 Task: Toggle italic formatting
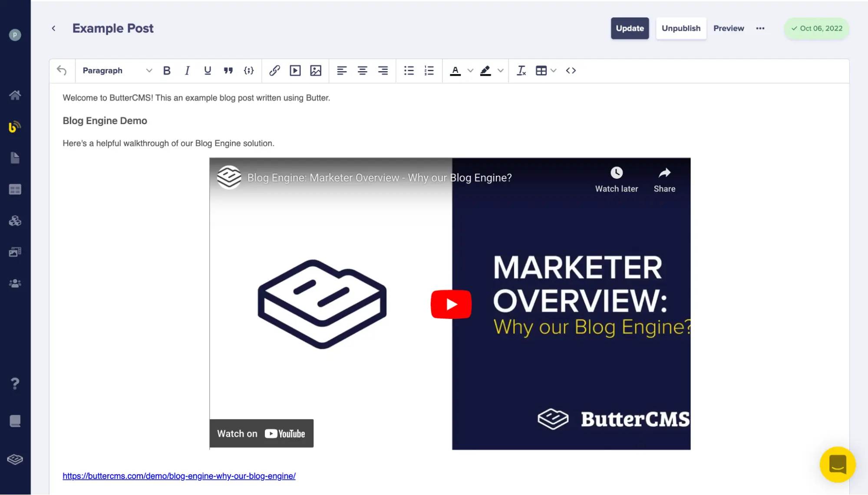point(187,70)
